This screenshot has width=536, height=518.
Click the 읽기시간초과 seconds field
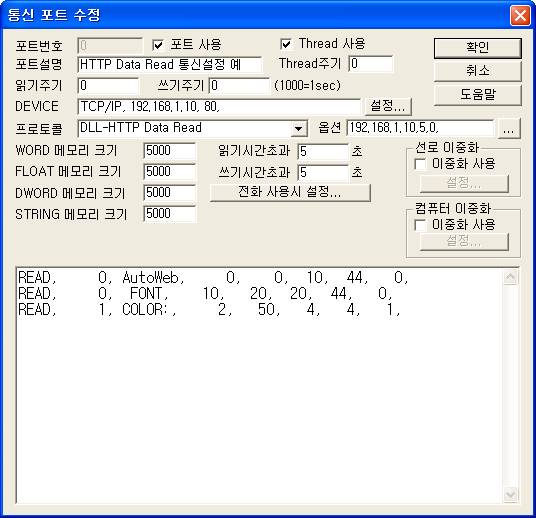click(323, 151)
